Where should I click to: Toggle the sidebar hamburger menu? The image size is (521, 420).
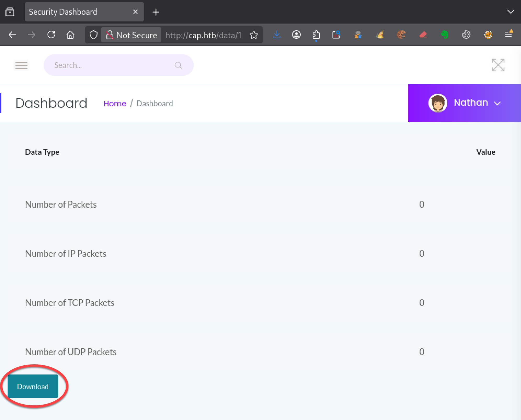click(21, 65)
